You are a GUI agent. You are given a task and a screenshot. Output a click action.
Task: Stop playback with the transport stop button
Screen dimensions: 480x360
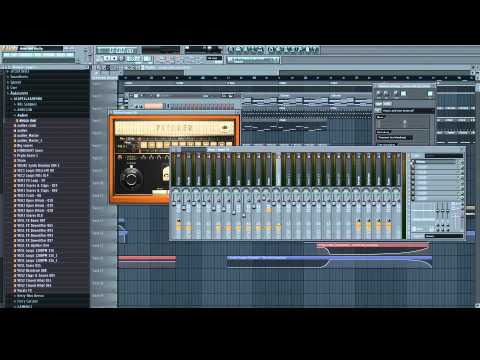coord(115,59)
